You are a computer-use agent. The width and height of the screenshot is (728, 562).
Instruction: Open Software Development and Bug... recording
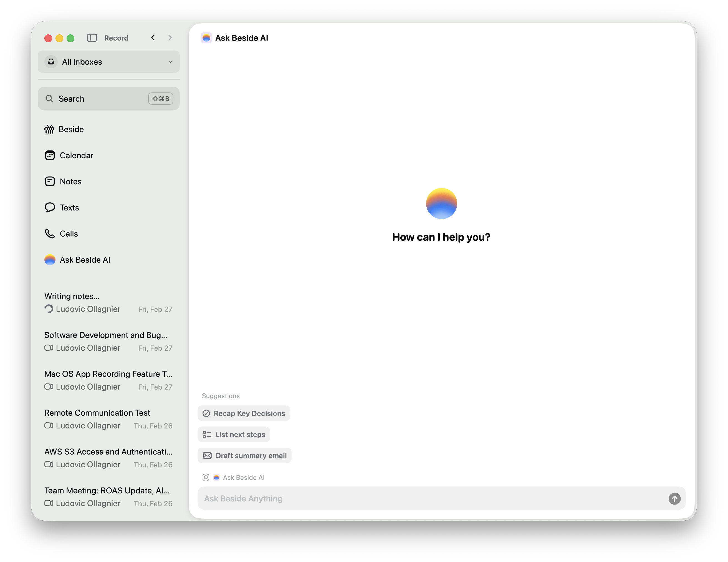coord(109,342)
